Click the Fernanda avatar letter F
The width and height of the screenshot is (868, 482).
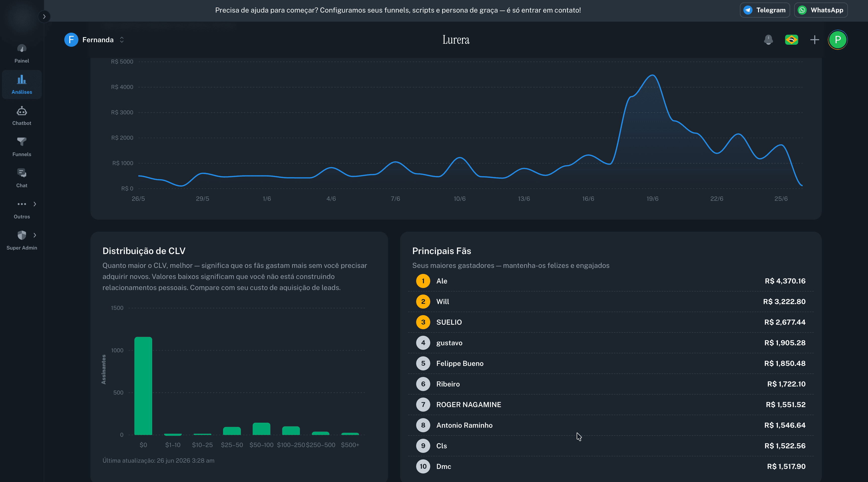pos(71,40)
